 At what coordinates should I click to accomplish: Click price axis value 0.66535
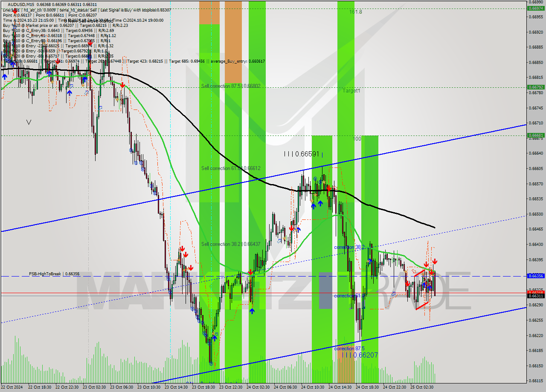536,199
